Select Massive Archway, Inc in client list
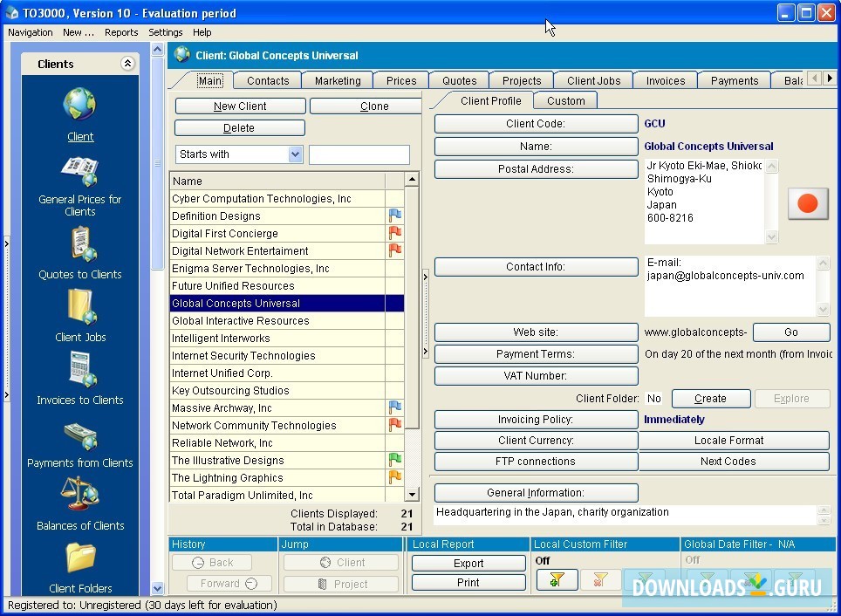Viewport: 841px width, 616px height. [x=222, y=407]
